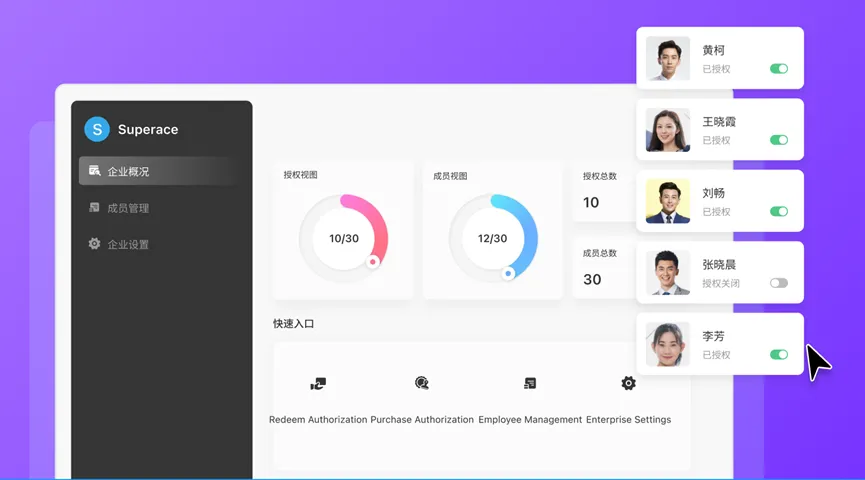Viewport: 865px width, 480px height.
Task: Click the Superace brand name
Action: (148, 129)
